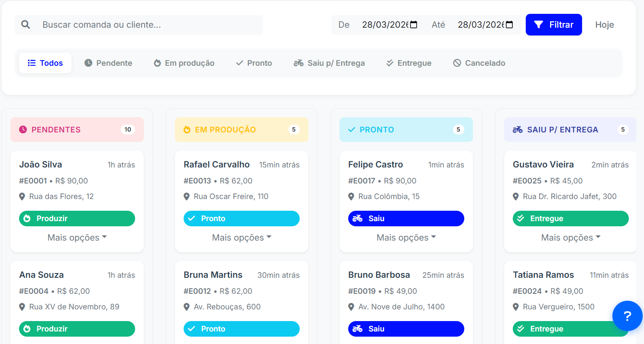Expand Mais opções on Felipe Castro card

406,238
